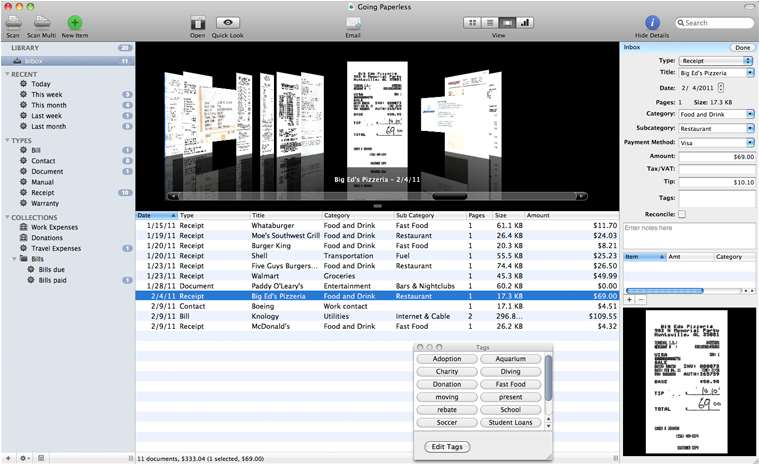Open the Payment Method dropdown showing Visa
This screenshot has height=464, width=759.
click(715, 142)
